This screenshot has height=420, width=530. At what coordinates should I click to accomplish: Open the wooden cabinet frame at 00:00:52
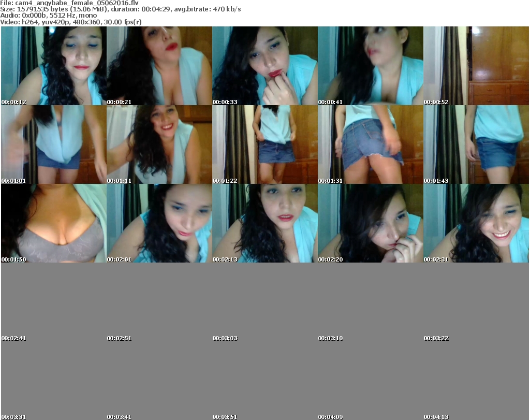[476, 66]
